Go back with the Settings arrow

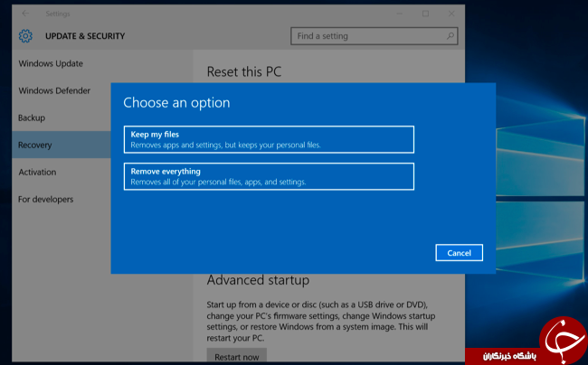click(x=25, y=14)
